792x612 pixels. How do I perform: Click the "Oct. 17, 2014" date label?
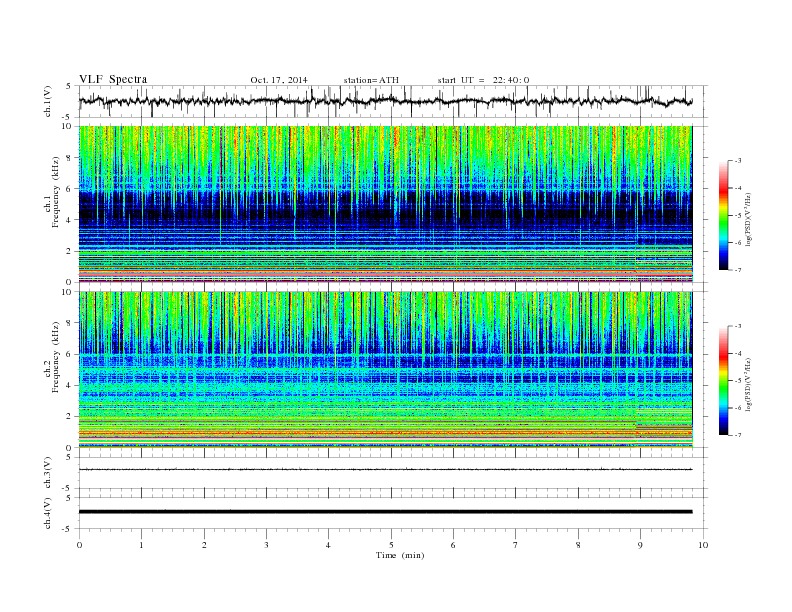[x=279, y=80]
